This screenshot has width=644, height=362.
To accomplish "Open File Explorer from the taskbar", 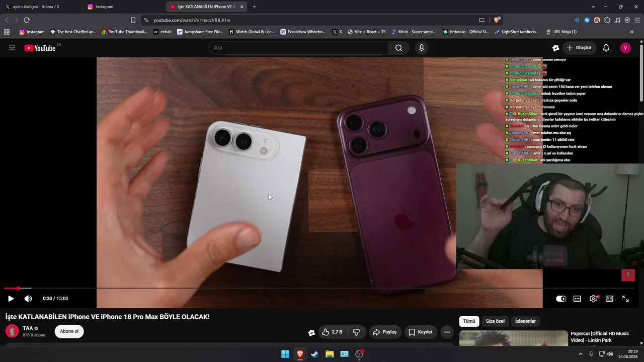I will point(330,354).
